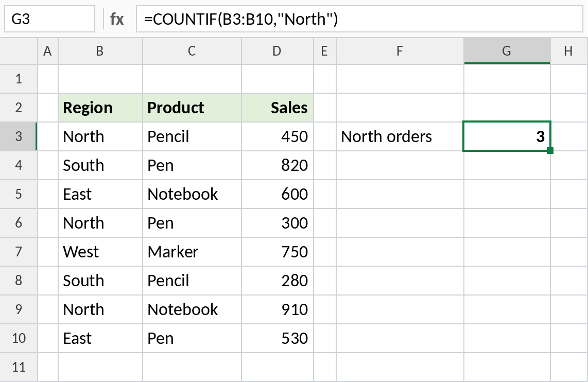Select the North cell in row 9

(x=100, y=309)
